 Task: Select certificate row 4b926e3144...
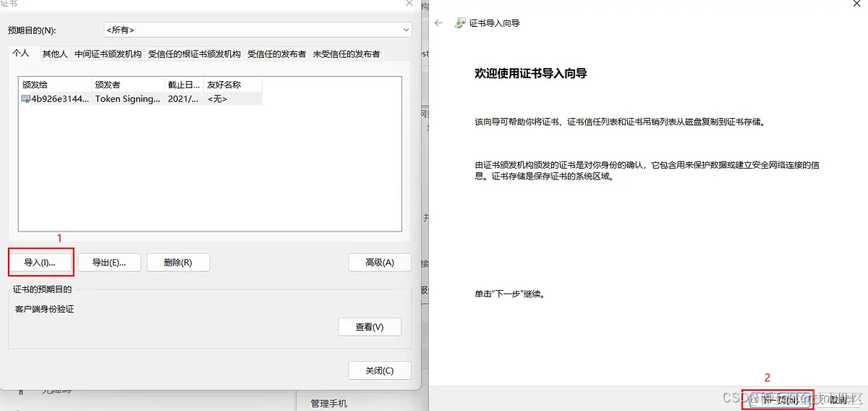[141, 98]
